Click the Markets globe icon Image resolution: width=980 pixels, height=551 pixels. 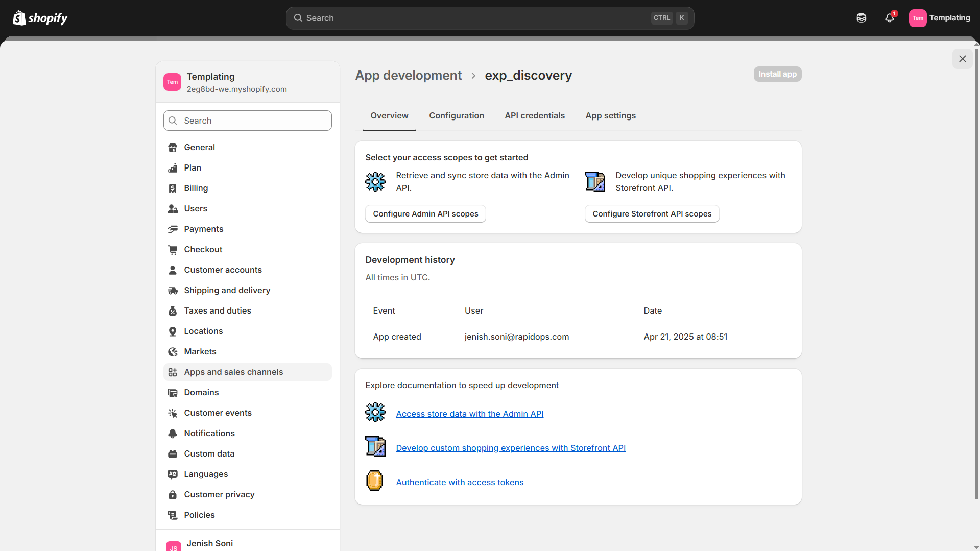pyautogui.click(x=173, y=352)
